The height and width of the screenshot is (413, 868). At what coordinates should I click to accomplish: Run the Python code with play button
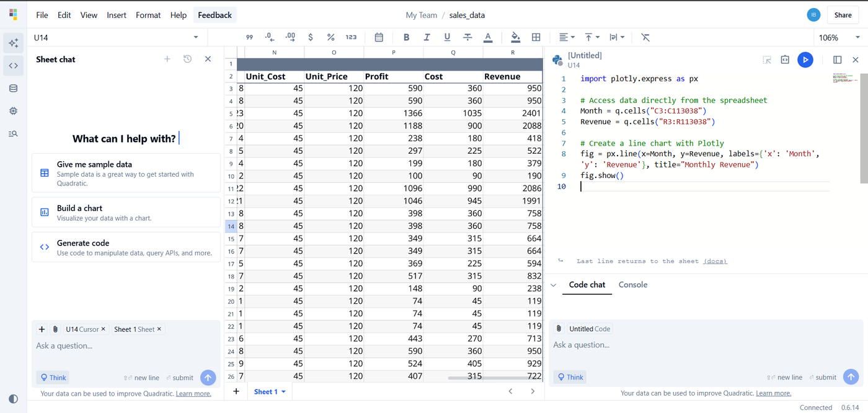[805, 60]
